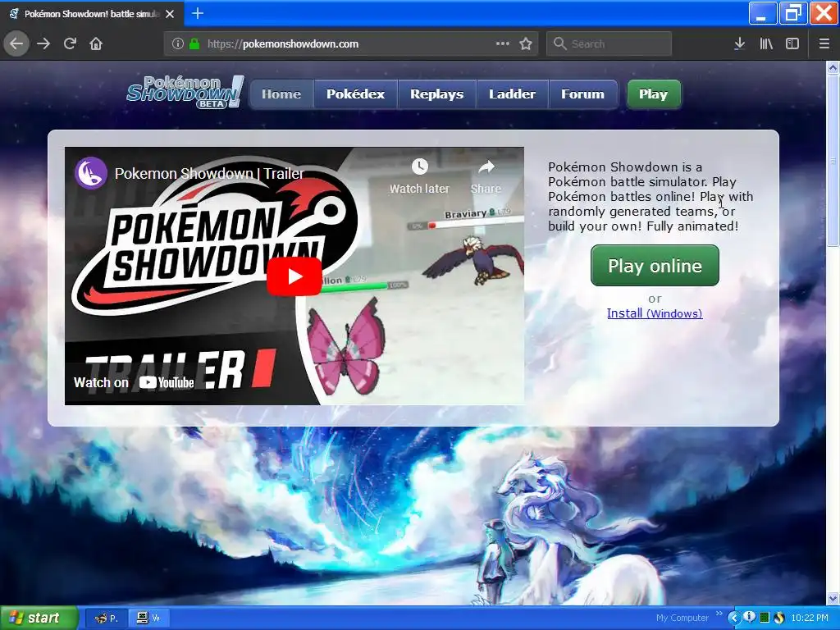Open page actions three-dot menu in address bar
840x630 pixels.
tap(503, 43)
